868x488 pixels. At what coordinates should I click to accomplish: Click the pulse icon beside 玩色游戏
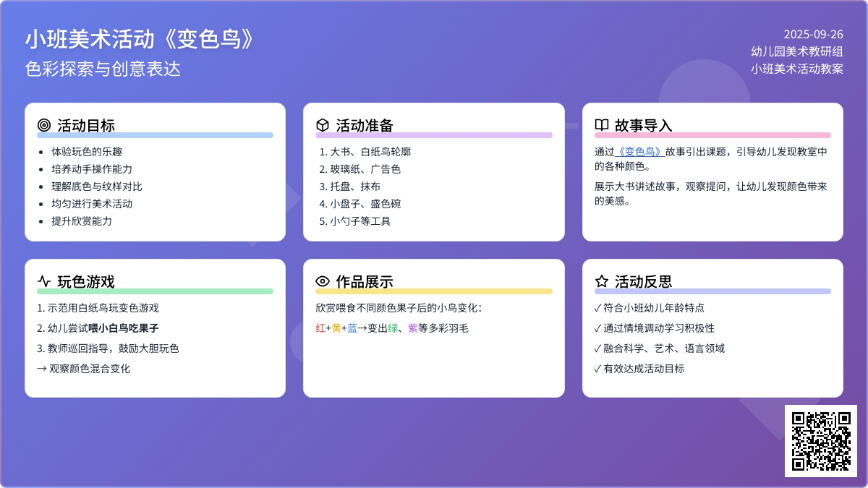coord(44,281)
